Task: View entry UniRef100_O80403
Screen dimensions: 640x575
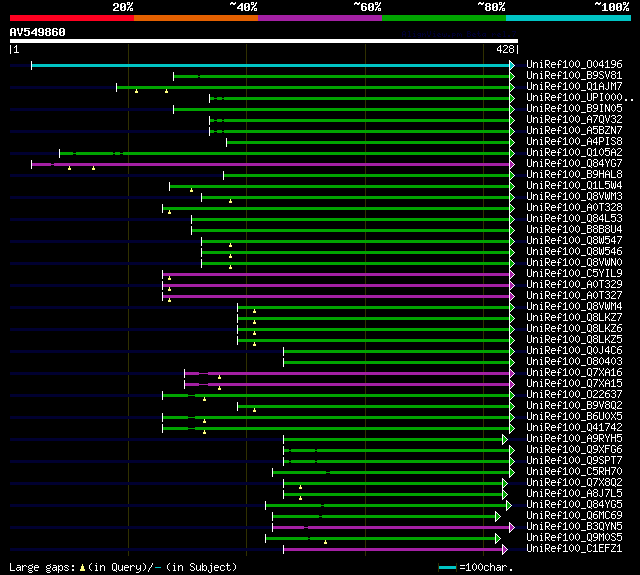Action: [x=574, y=362]
